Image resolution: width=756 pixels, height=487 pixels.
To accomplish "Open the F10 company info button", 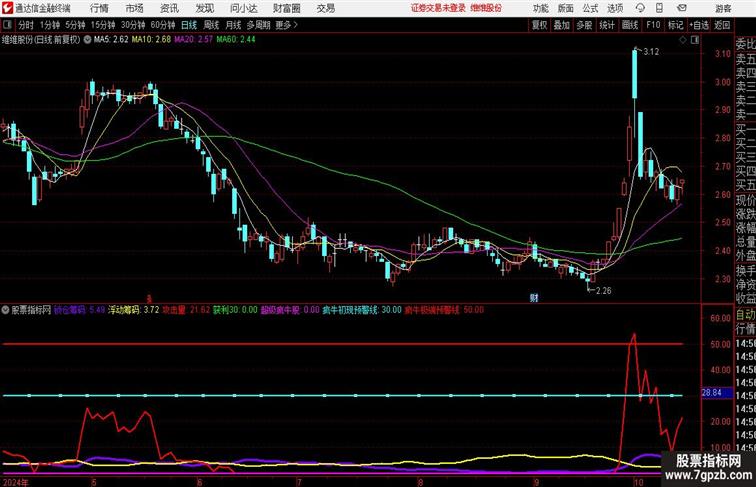I will pos(653,25).
